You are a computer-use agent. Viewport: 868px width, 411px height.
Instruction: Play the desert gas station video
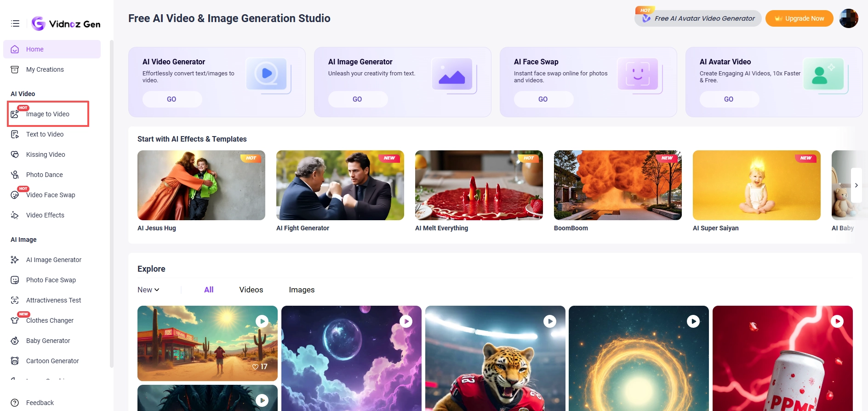click(x=262, y=321)
